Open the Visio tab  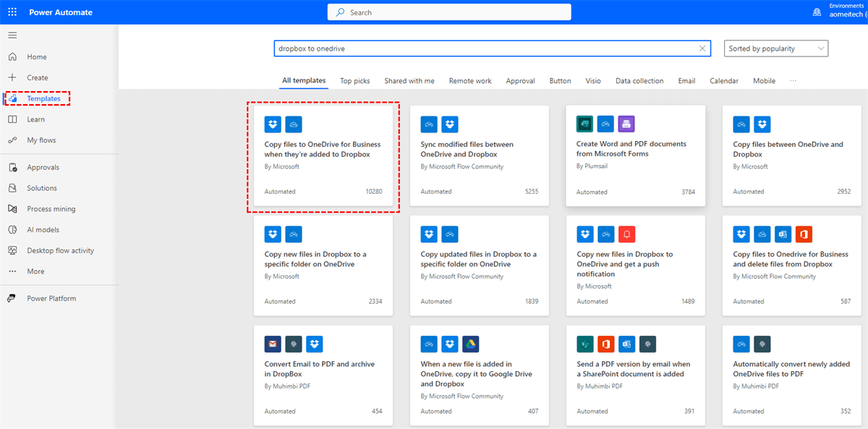[593, 81]
